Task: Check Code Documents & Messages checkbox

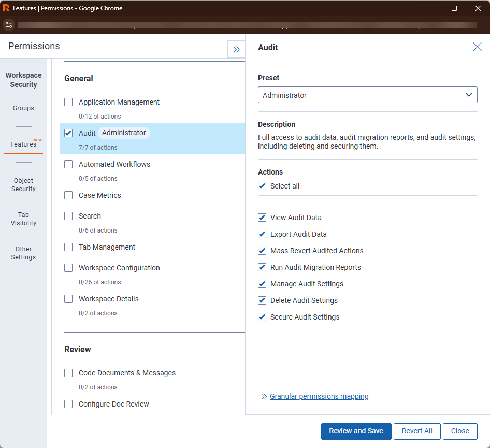Action: 68,373
